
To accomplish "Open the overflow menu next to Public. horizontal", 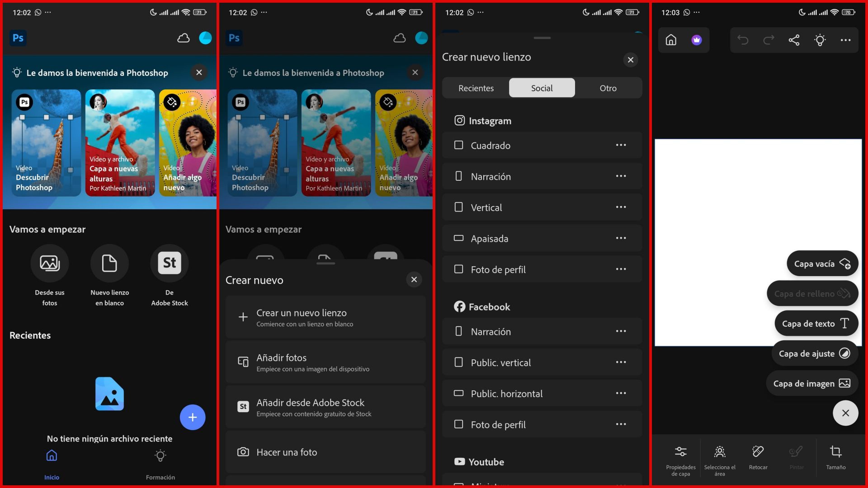I will [621, 393].
